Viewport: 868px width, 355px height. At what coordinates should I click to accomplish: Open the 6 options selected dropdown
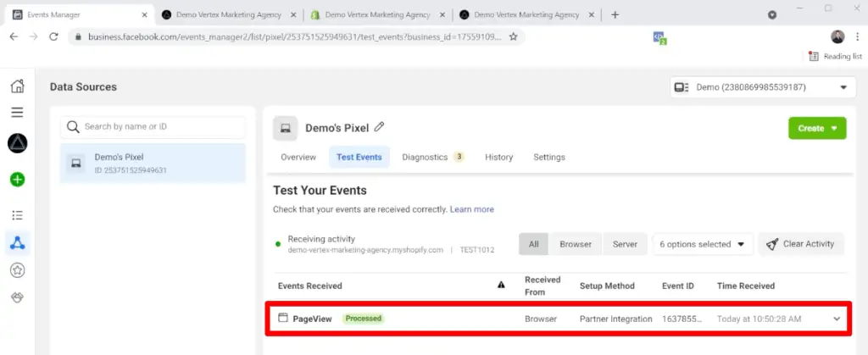[705, 244]
